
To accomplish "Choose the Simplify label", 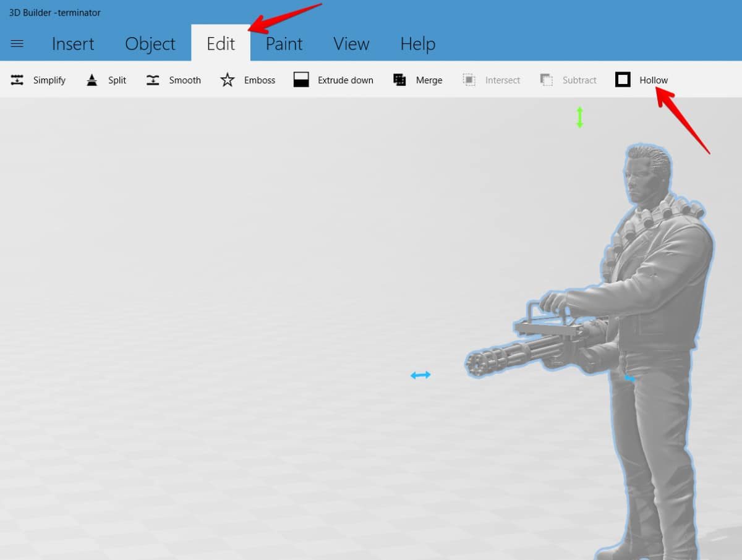I will 49,80.
